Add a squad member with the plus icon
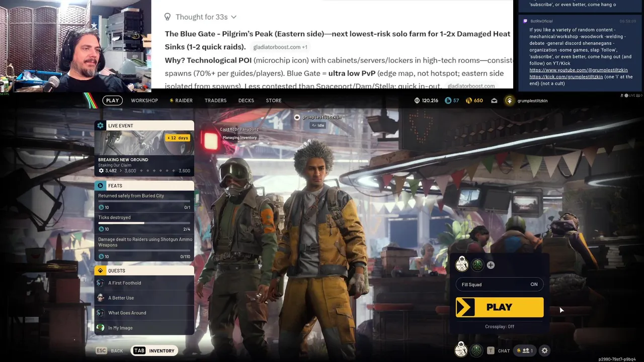 click(x=491, y=265)
